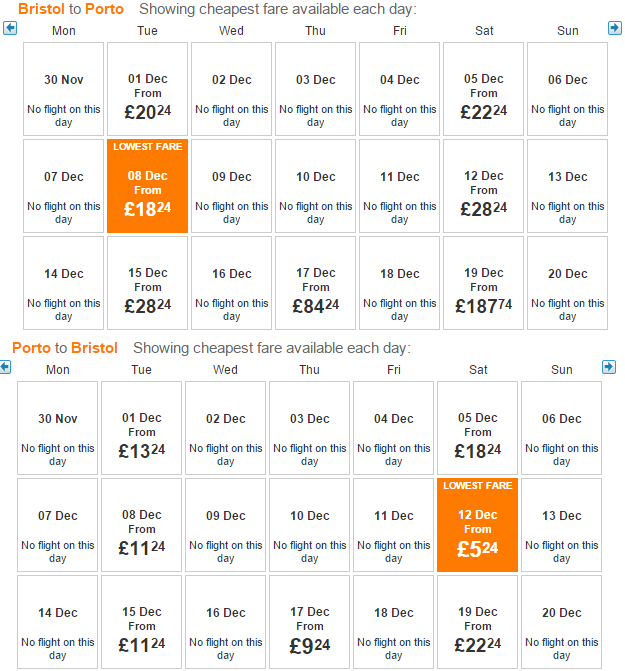Pick 05 Dec return fare £18.24
The height and width of the screenshot is (671, 625).
pyautogui.click(x=477, y=428)
